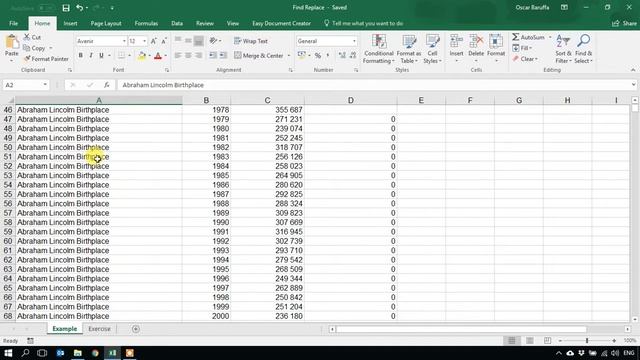Enable Wrap Text
640x360 pixels.
click(251, 41)
